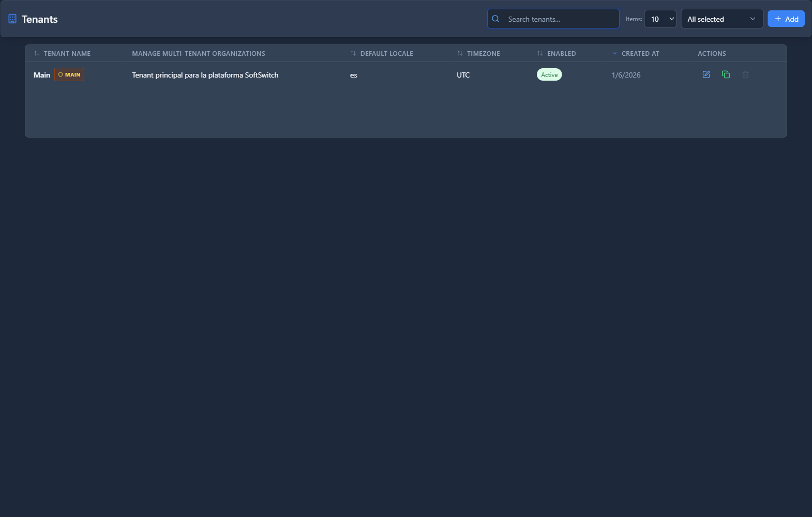Select the tenant description text cell
This screenshot has width=812, height=517.
click(205, 75)
